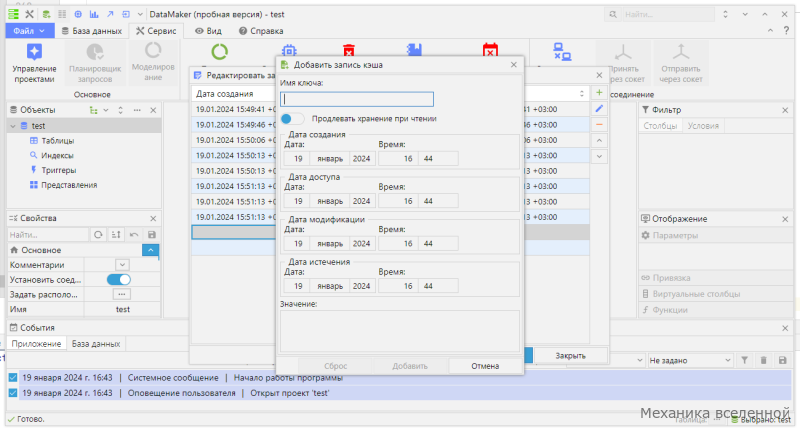Click the Отмена button
The image size is (800, 431).
click(485, 366)
